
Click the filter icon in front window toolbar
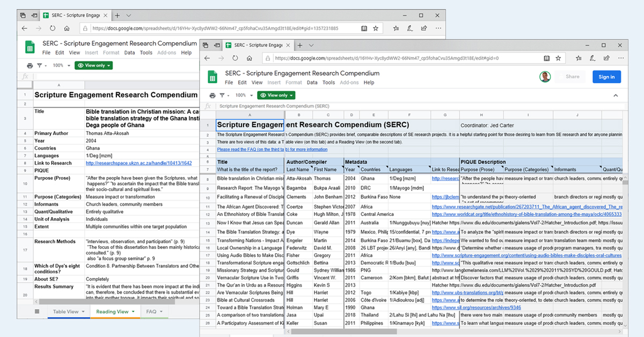(x=222, y=96)
